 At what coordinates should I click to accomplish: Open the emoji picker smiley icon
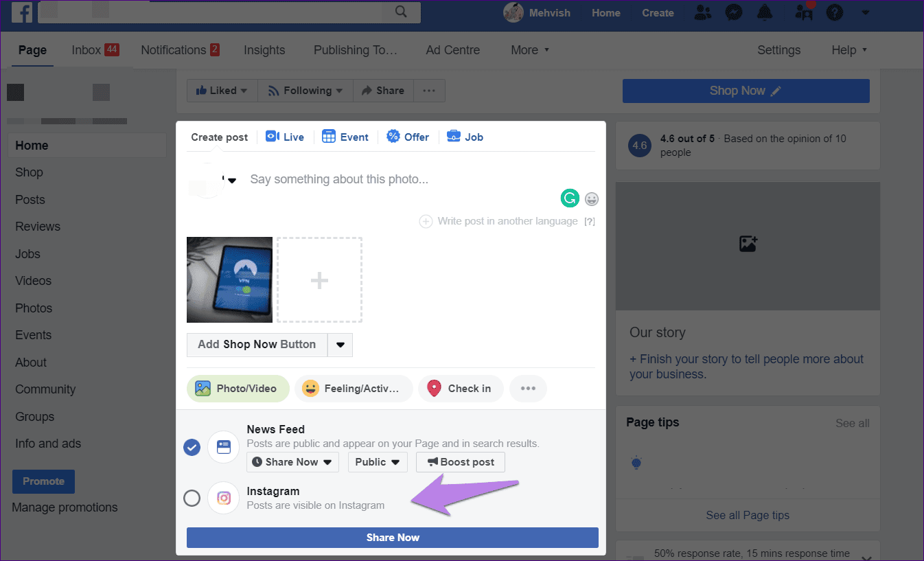pyautogui.click(x=592, y=199)
